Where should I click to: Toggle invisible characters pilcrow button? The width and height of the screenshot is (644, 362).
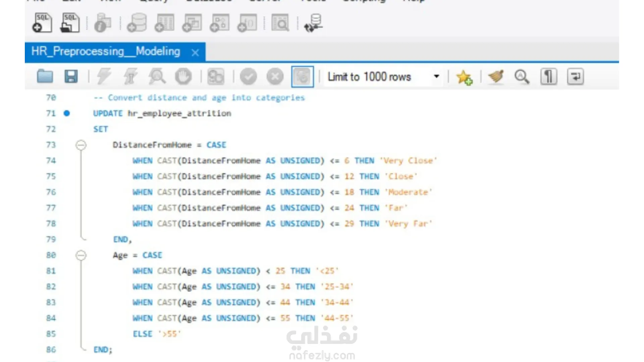click(549, 77)
